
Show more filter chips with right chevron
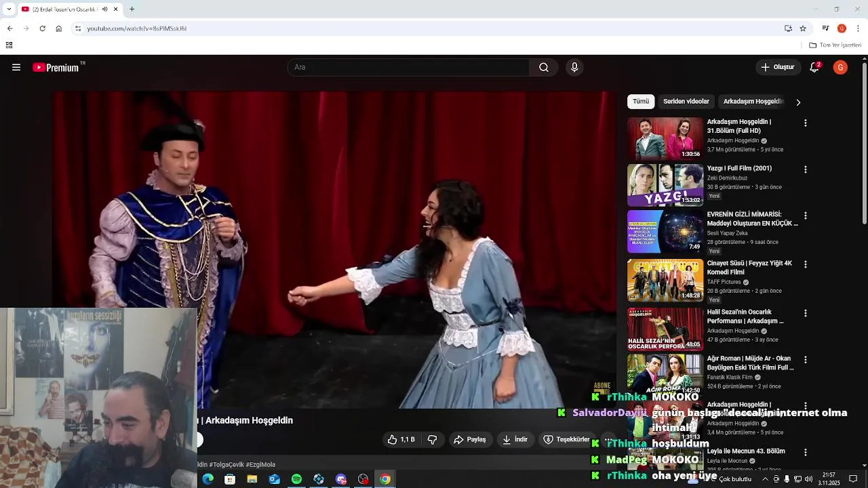point(798,102)
